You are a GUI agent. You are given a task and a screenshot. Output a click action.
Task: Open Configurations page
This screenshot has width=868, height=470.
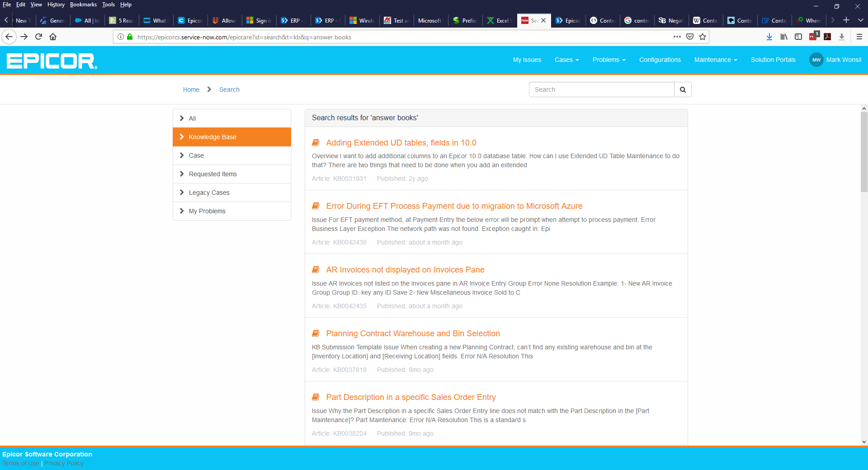[x=660, y=60]
